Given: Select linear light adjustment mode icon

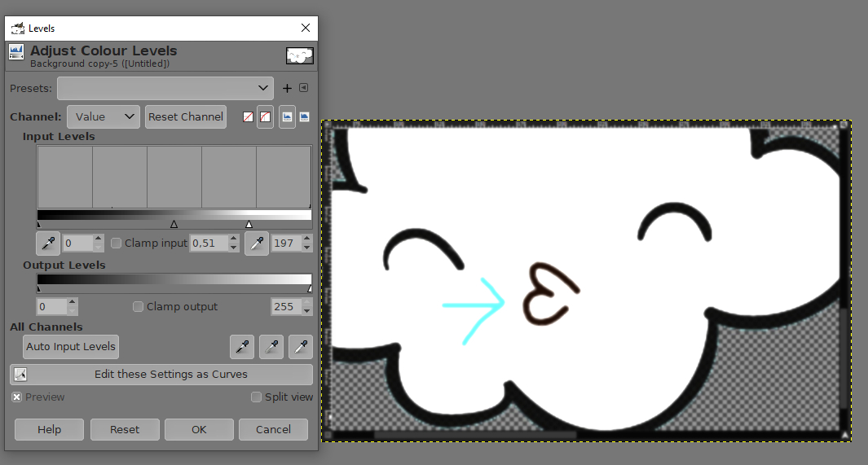Looking at the screenshot, I should [248, 116].
